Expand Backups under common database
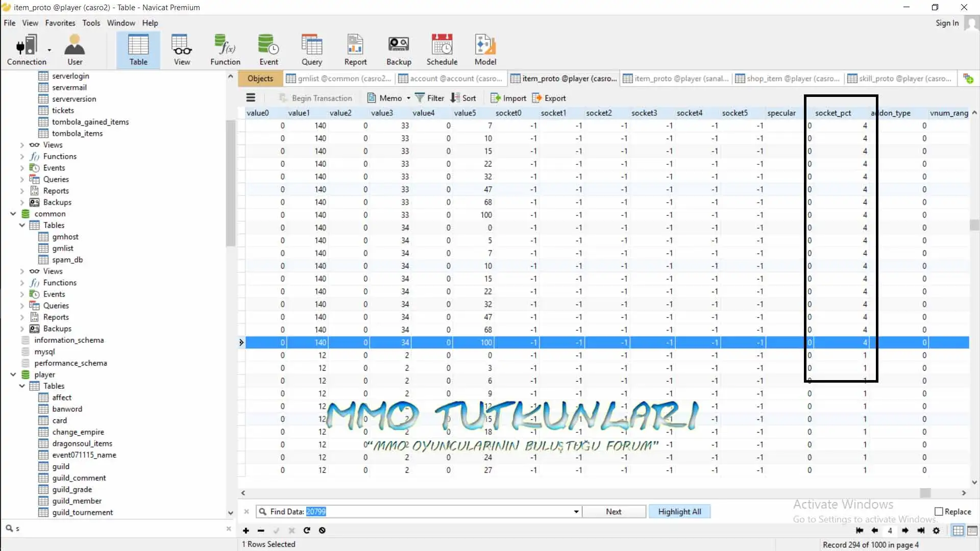 tap(22, 329)
